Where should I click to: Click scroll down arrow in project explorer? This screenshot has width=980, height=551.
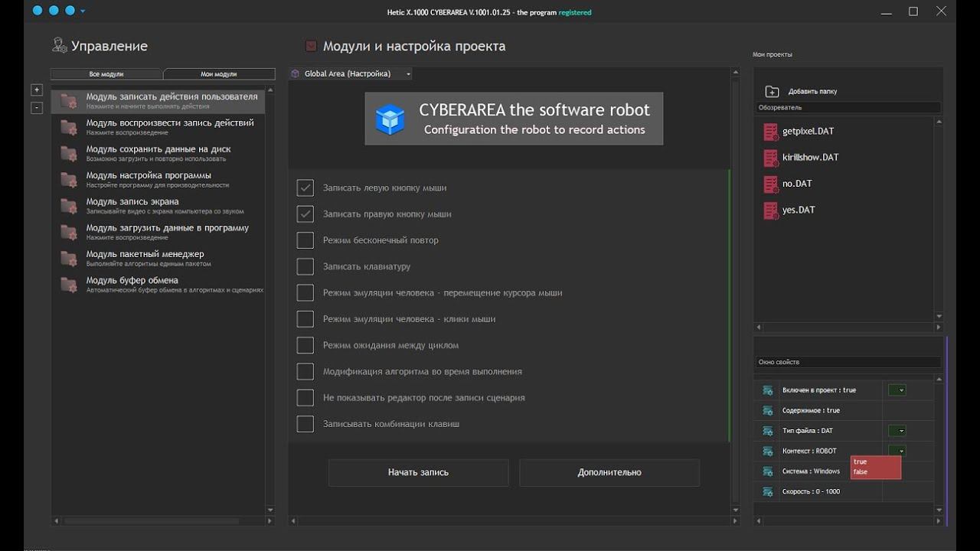coord(939,315)
